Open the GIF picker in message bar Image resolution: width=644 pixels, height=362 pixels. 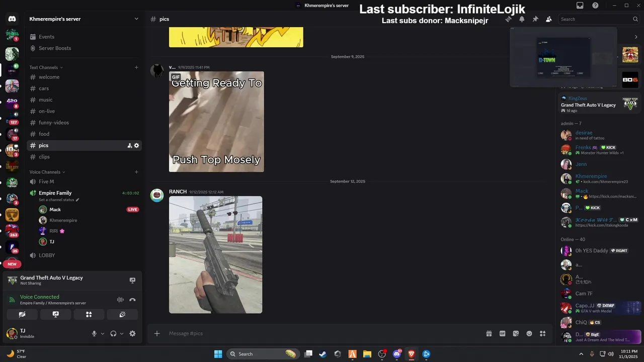(x=502, y=333)
